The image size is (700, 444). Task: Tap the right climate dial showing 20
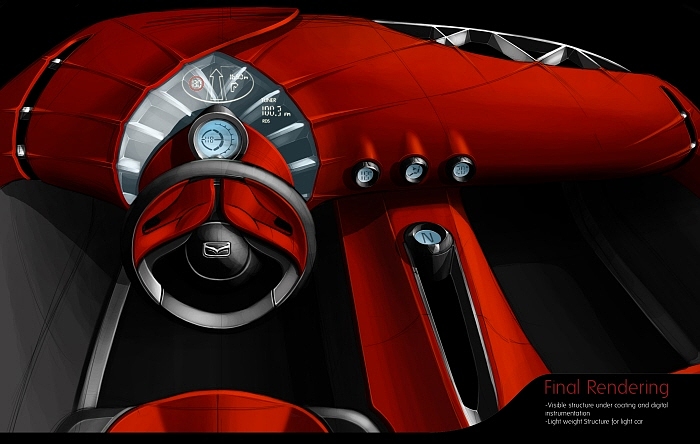460,170
